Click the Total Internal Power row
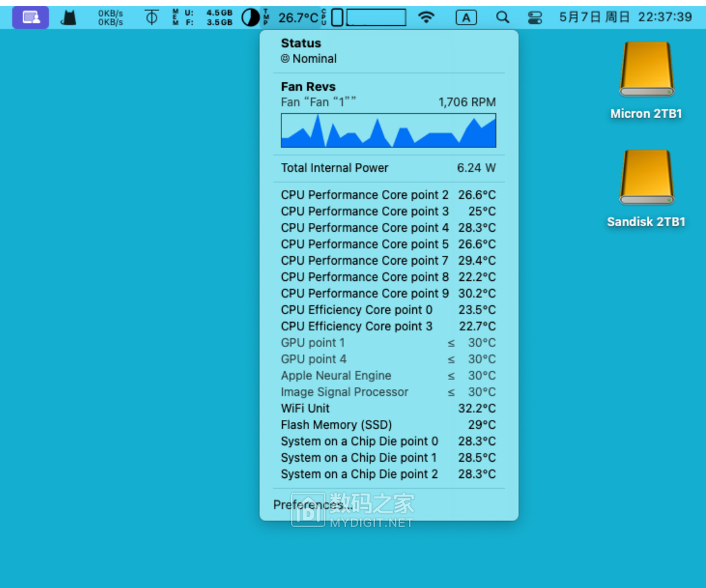This screenshot has height=588, width=706. click(x=388, y=168)
